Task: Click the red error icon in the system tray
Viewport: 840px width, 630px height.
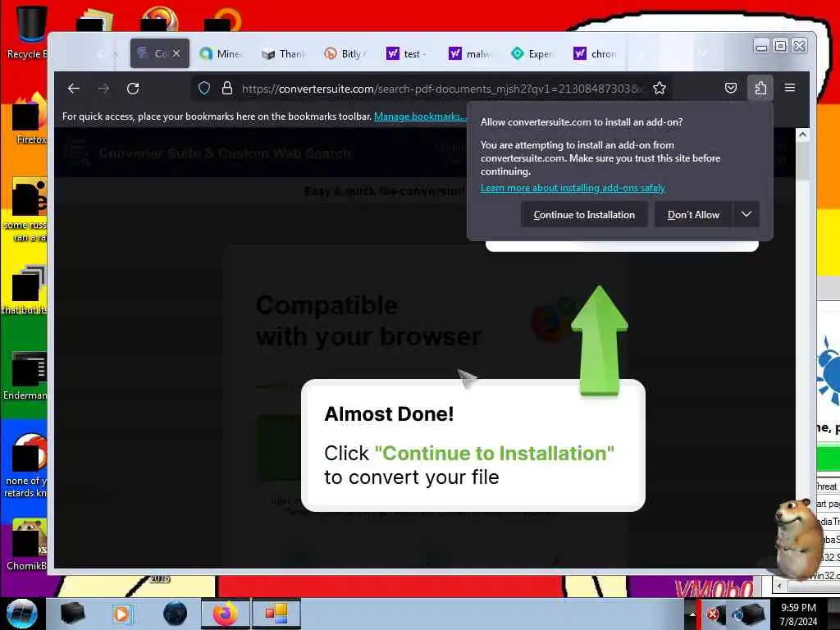Action: point(713,614)
